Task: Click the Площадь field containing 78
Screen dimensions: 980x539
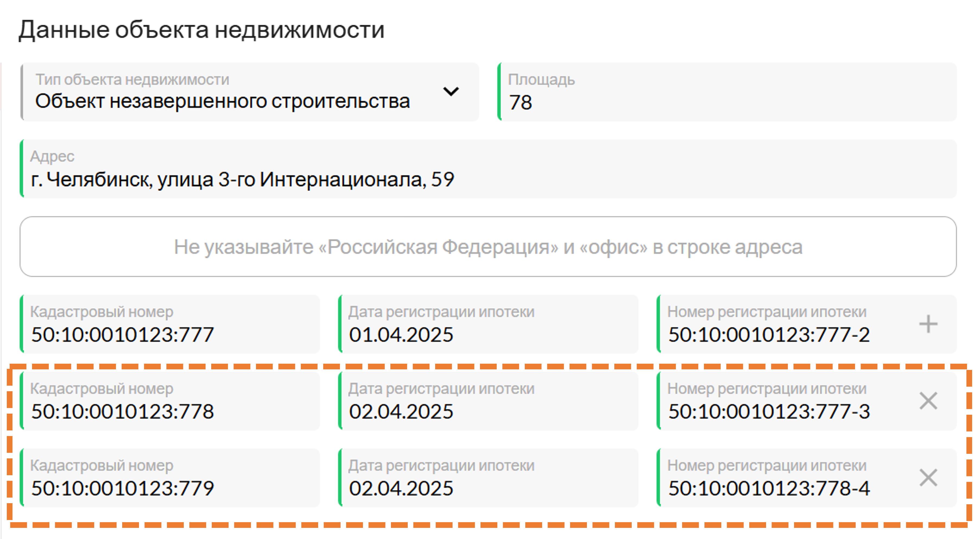Action: pyautogui.click(x=727, y=92)
